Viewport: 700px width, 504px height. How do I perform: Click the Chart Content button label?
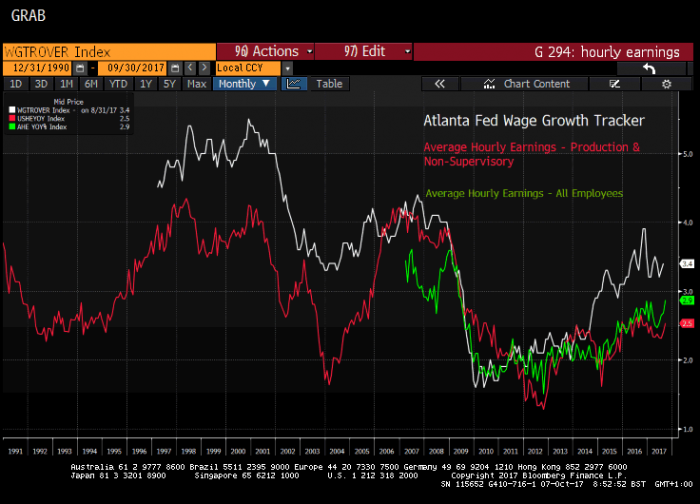[537, 84]
